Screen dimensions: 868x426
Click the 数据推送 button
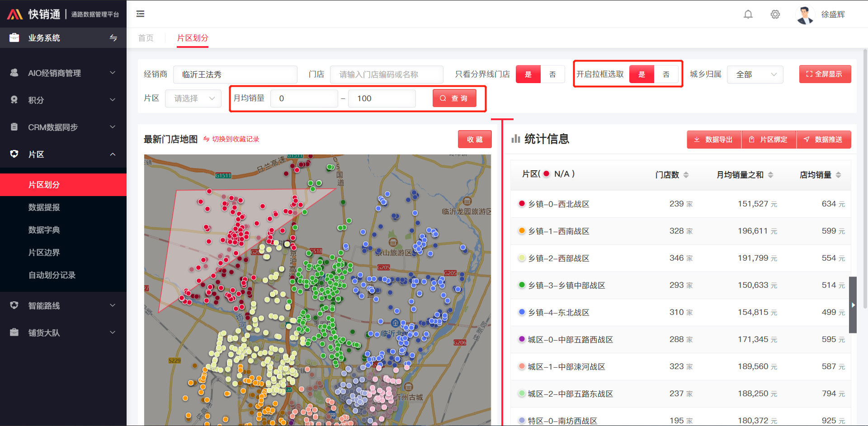click(824, 140)
